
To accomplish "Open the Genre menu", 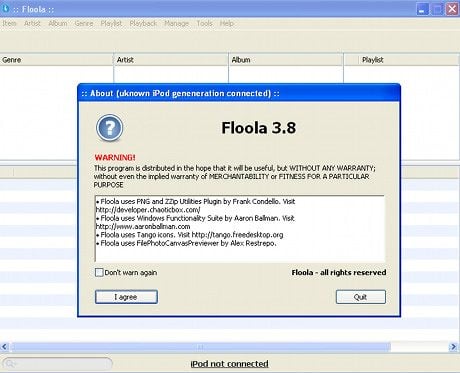I will (x=84, y=23).
